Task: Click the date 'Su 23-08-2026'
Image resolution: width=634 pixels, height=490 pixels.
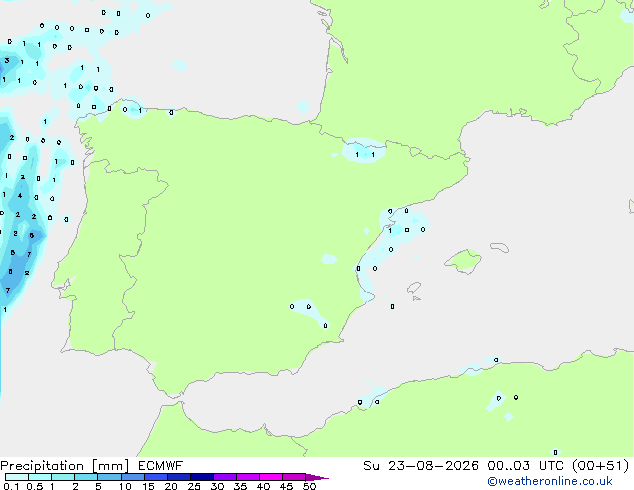Action: [x=421, y=466]
